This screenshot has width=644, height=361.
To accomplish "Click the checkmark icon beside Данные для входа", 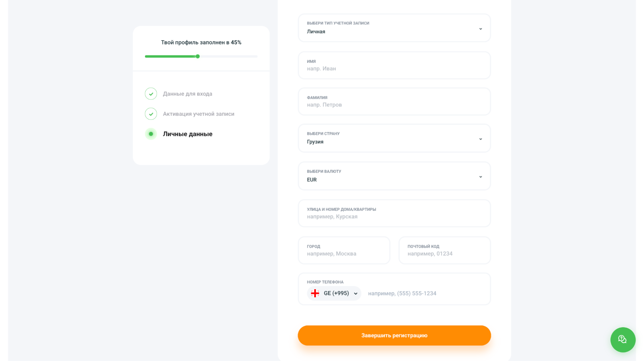I will click(x=151, y=94).
